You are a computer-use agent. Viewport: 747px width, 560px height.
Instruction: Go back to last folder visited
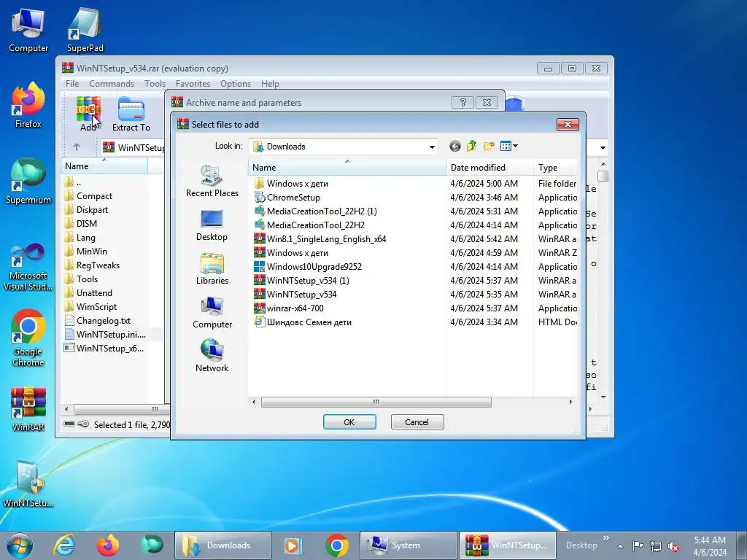pyautogui.click(x=455, y=146)
